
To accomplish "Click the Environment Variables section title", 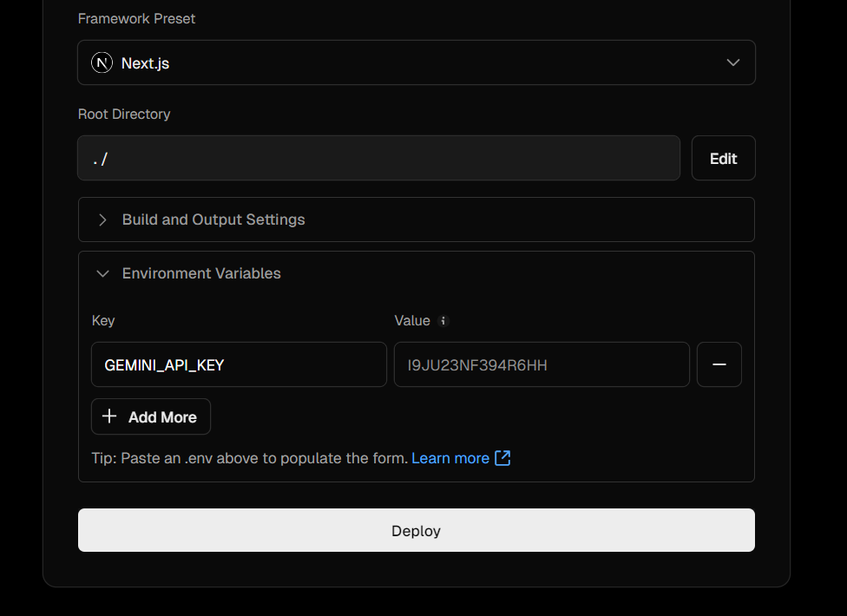I will tap(201, 273).
